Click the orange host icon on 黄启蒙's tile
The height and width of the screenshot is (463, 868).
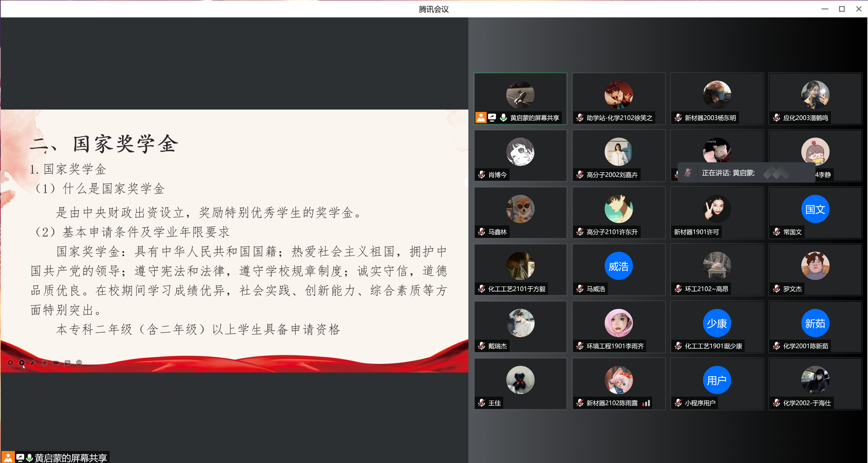(x=481, y=118)
